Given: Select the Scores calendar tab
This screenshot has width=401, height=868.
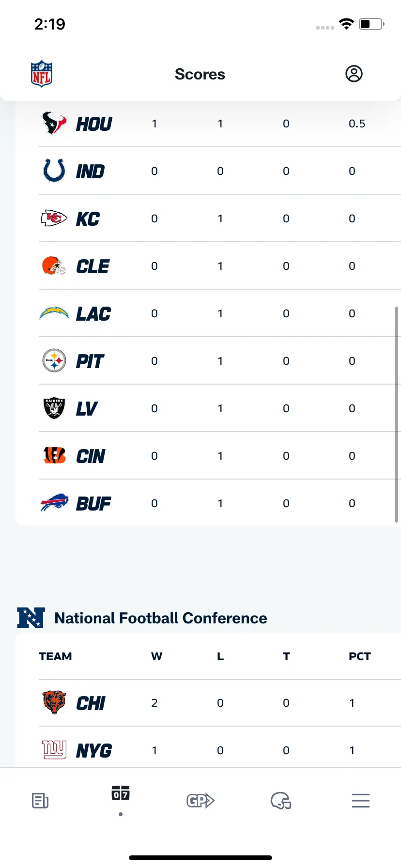Looking at the screenshot, I should click(121, 793).
